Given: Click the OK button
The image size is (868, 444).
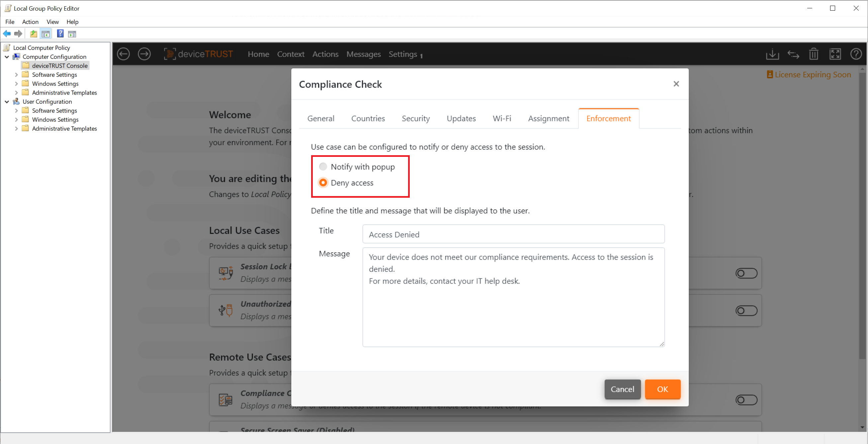Looking at the screenshot, I should tap(662, 389).
